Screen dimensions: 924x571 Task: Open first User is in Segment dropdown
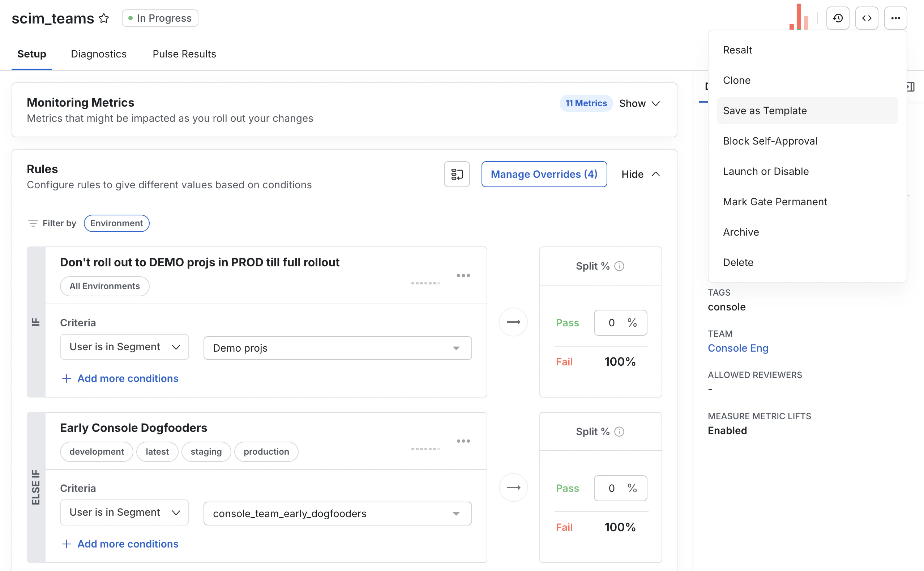[x=124, y=347]
